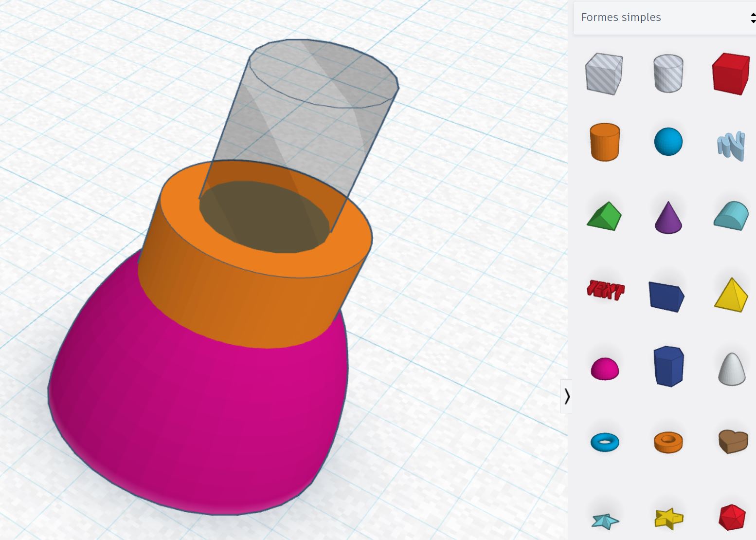Screen dimensions: 756x540
Task: Pick the red 3D text shape
Action: pos(605,290)
